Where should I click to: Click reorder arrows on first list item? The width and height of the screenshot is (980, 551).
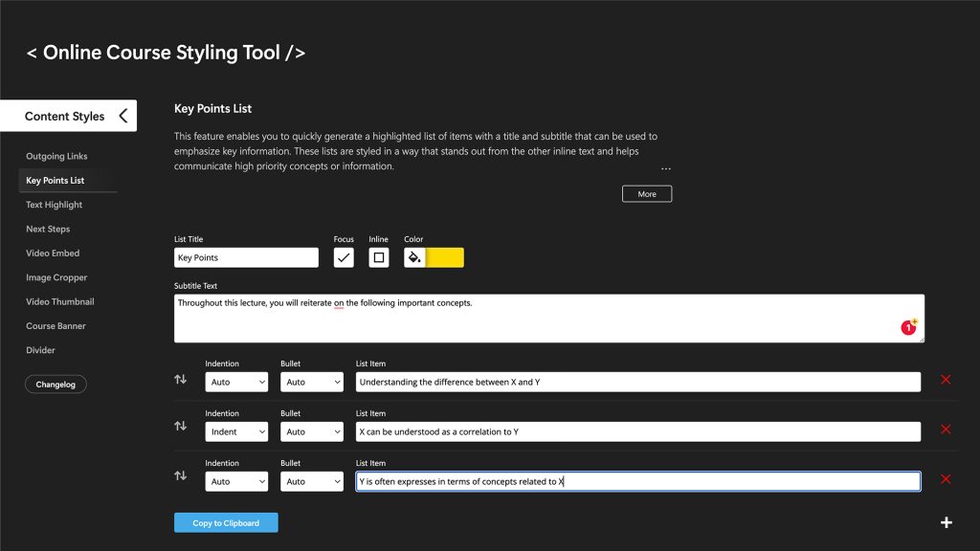pyautogui.click(x=181, y=380)
